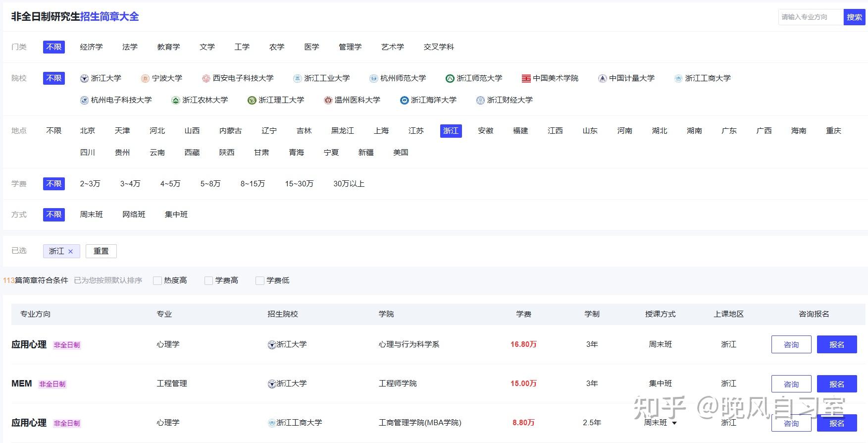The height and width of the screenshot is (443, 868).
Task: Click the 温州医科大学 logo icon
Action: tap(328, 100)
